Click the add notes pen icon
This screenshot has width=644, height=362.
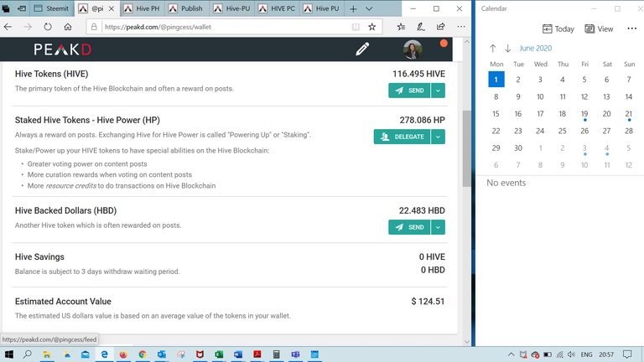coord(421,27)
